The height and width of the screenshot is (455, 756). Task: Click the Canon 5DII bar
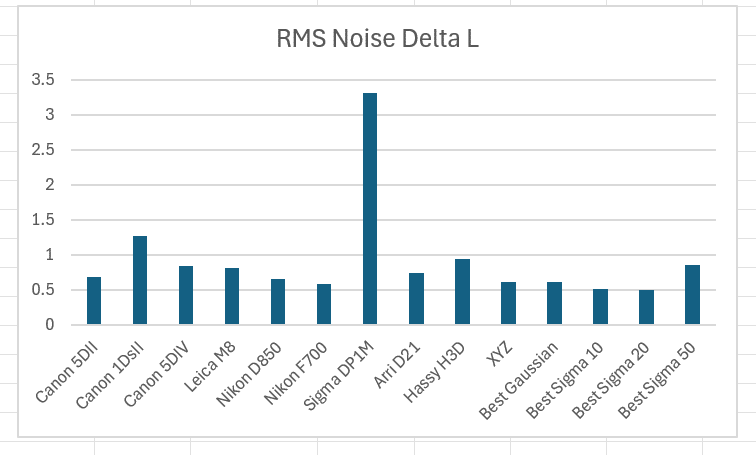[94, 300]
